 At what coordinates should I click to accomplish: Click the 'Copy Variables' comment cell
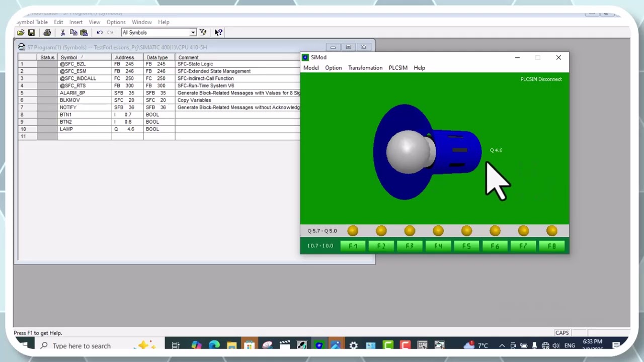[x=237, y=100]
